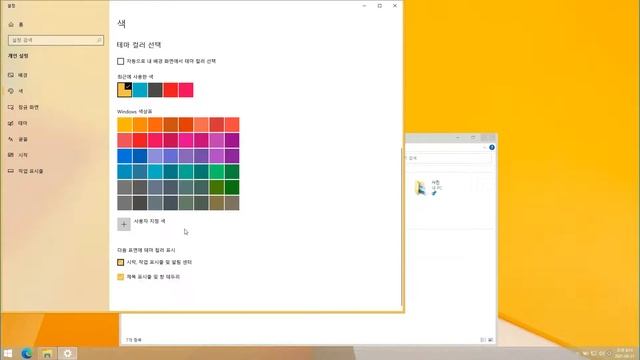
Task: Choose the bright blue first swatch of third row
Action: click(124, 156)
